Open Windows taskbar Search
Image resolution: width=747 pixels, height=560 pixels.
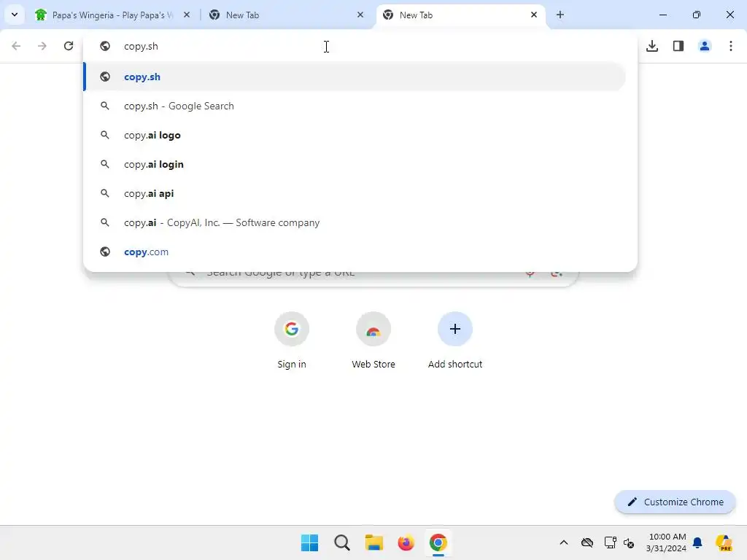click(342, 542)
